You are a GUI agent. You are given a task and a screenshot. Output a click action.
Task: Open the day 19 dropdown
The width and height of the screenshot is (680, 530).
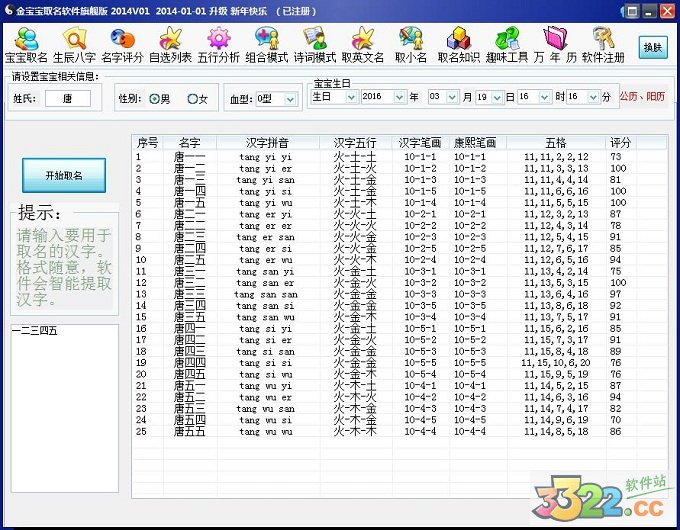(x=489, y=97)
